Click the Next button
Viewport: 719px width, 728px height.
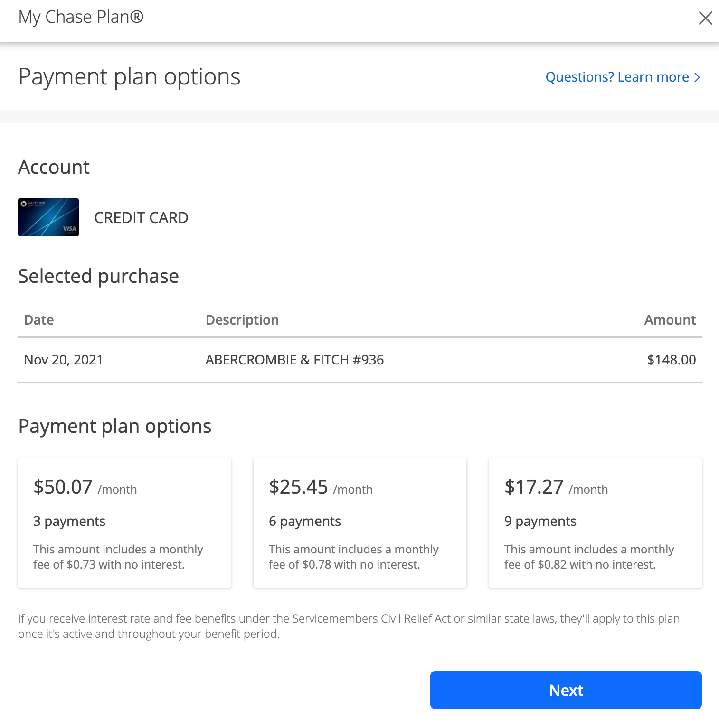(566, 690)
